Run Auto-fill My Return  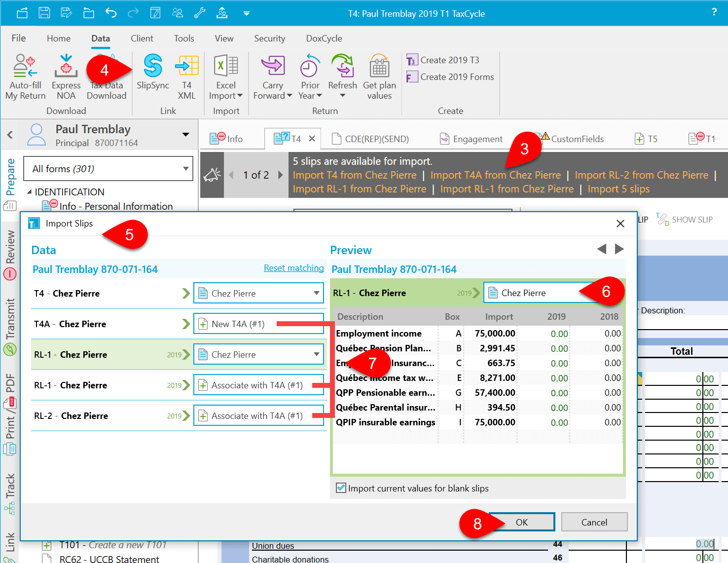click(25, 77)
